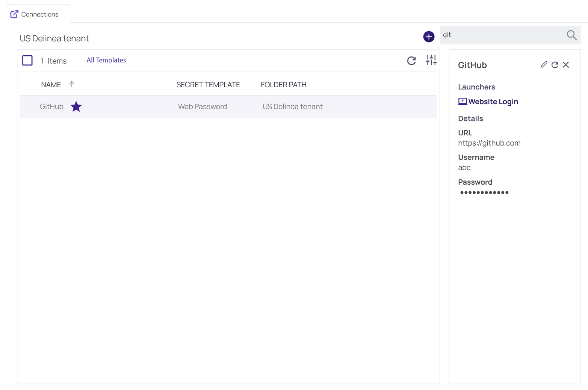Click the Connections external-link icon
588x390 pixels.
[14, 14]
